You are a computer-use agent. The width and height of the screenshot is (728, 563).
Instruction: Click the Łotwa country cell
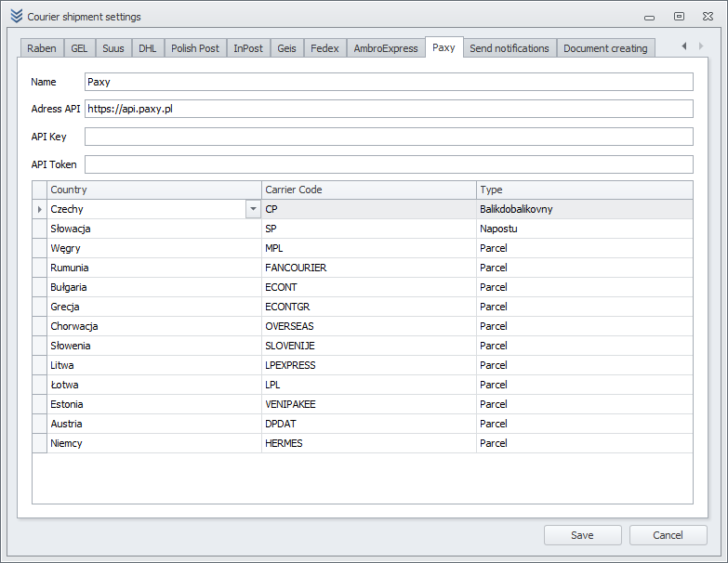coord(154,385)
